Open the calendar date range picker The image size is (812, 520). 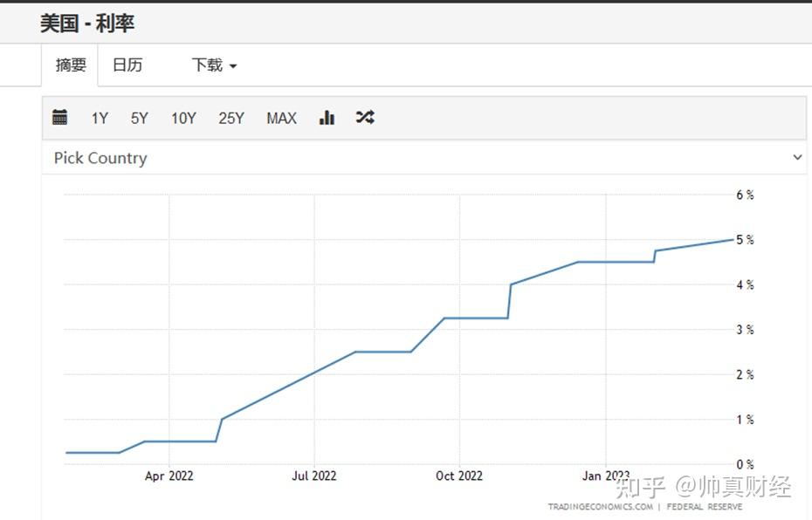60,118
